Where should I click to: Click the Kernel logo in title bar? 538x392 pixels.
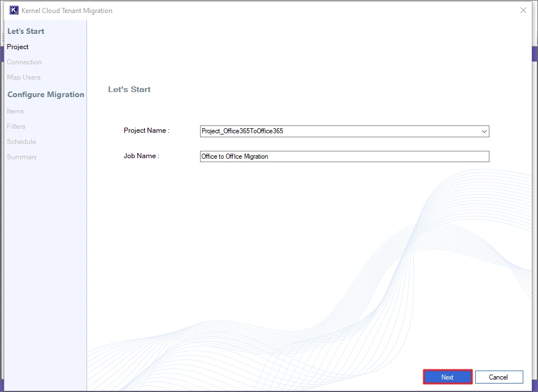(14, 11)
